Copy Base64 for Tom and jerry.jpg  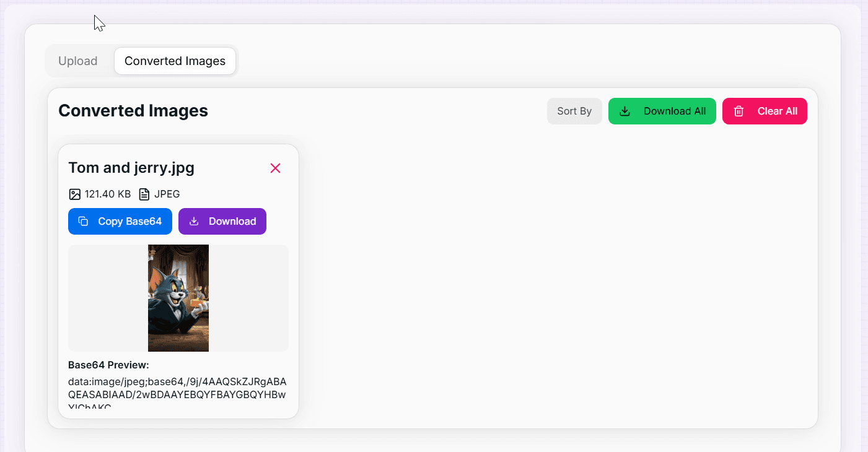coord(120,221)
